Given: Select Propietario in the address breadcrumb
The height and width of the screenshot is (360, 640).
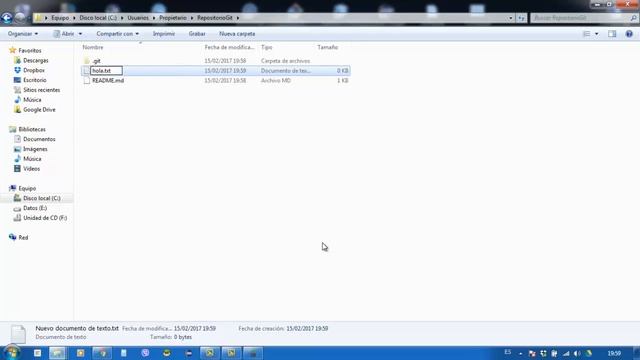Looking at the screenshot, I should [x=173, y=18].
